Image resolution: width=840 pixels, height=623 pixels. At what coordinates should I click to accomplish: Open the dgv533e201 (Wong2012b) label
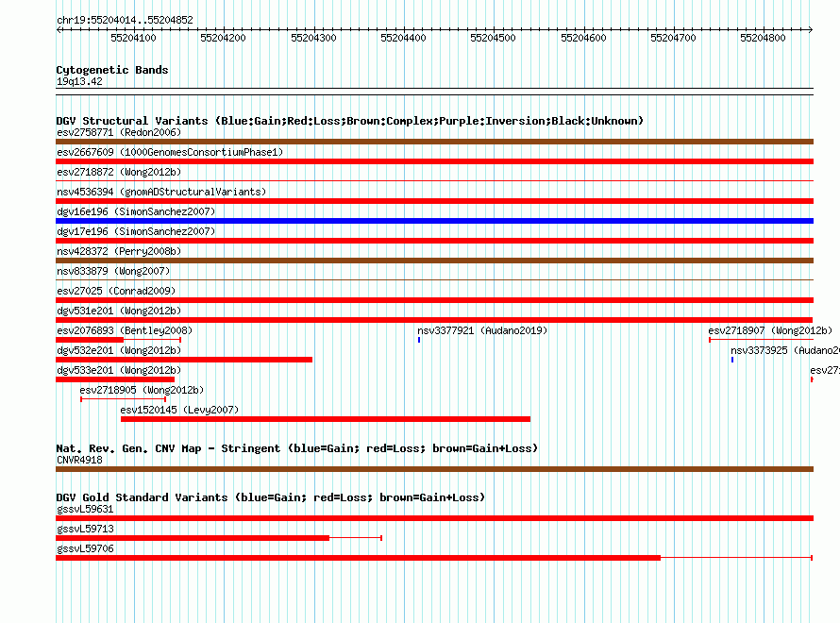119,370
